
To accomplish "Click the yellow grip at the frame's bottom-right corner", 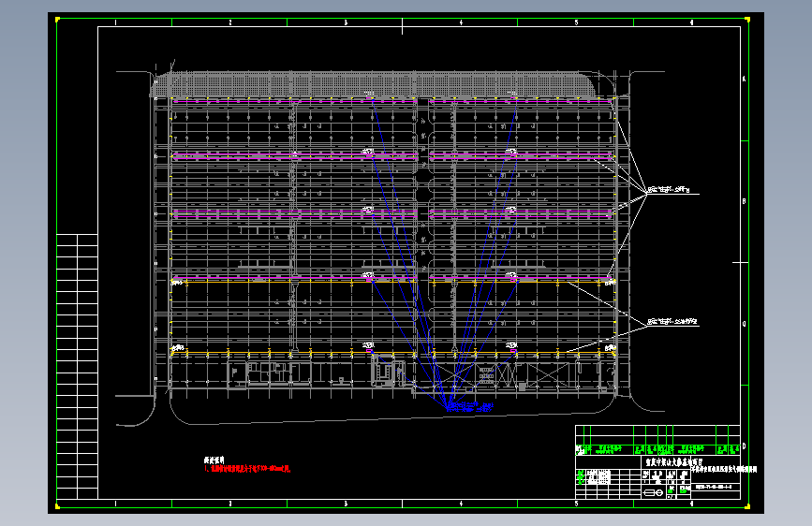I will (747, 506).
